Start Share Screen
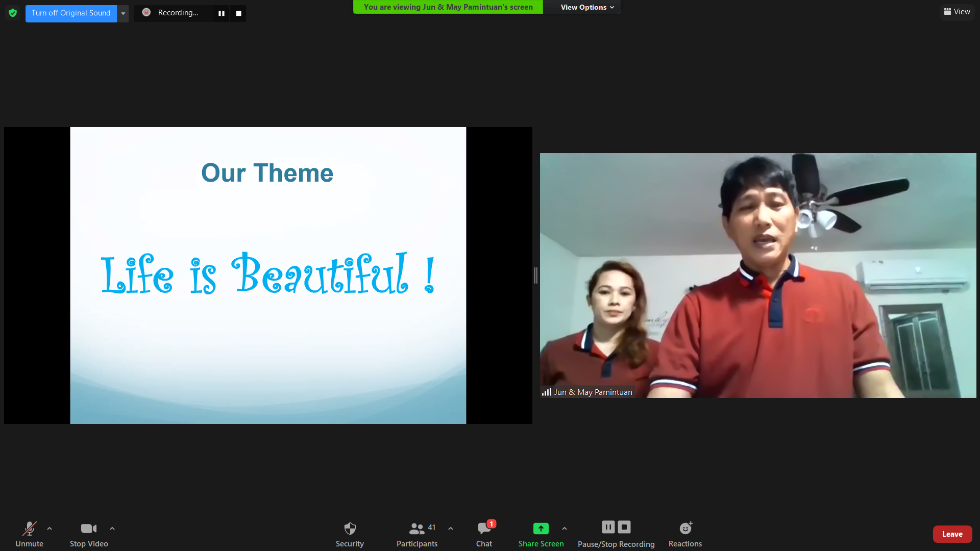The height and width of the screenshot is (551, 980). click(541, 534)
